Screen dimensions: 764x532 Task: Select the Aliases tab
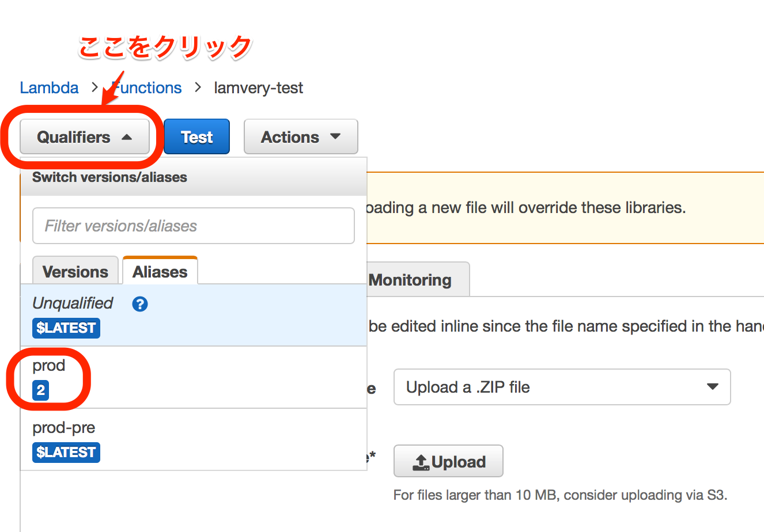(x=160, y=271)
